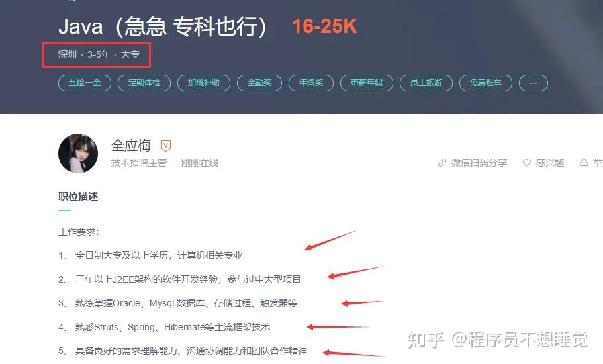
Task: Click the 16-25K salary text
Action: 324,26
